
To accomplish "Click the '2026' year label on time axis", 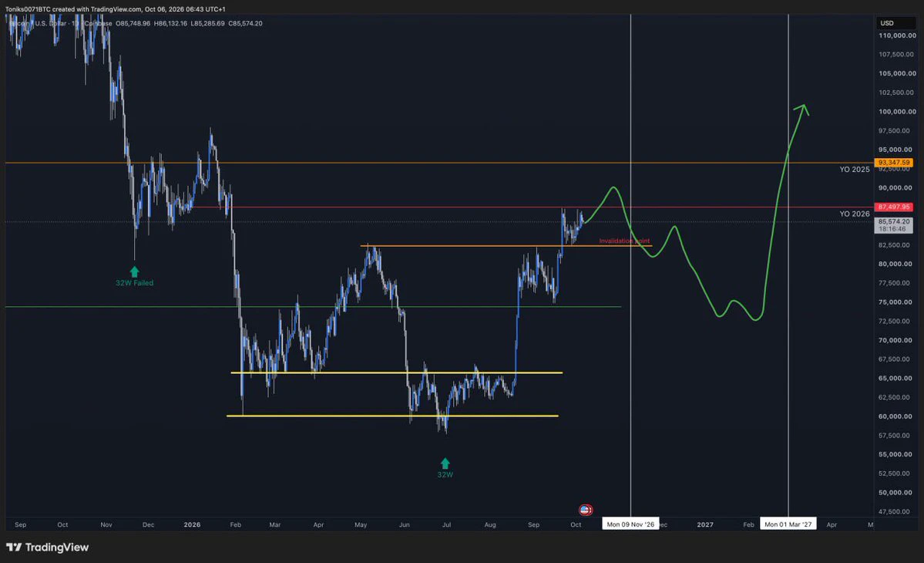I will coord(192,524).
